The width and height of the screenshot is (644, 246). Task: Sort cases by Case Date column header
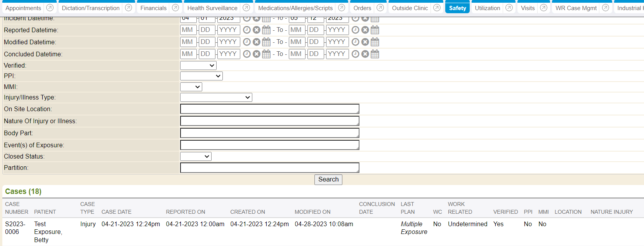[116, 212]
